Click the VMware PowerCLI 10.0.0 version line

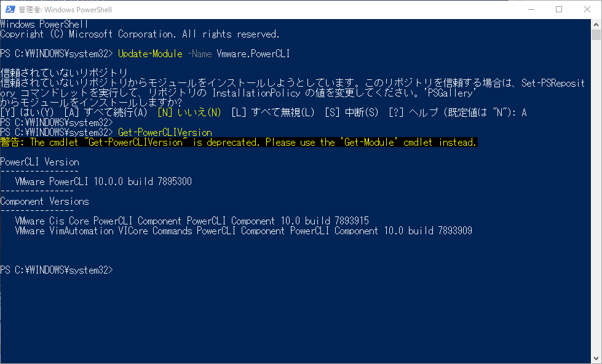click(x=103, y=182)
